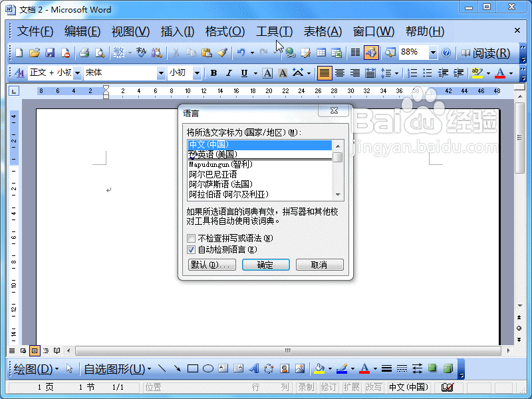Open 自选图形(U) AutoShapes menu
Viewport: 532px width, 399px height.
point(118,369)
